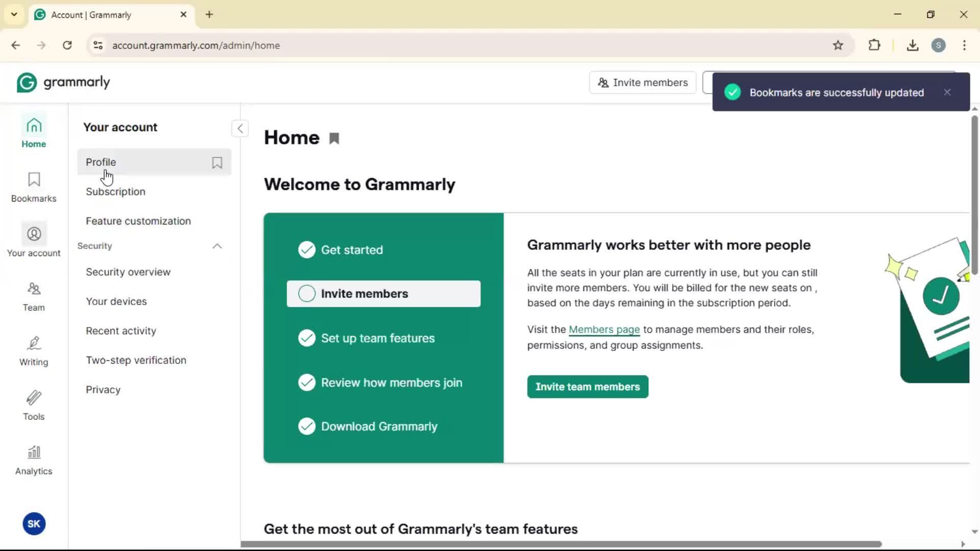Follow the Members page link
This screenshot has height=551, width=980.
604,330
